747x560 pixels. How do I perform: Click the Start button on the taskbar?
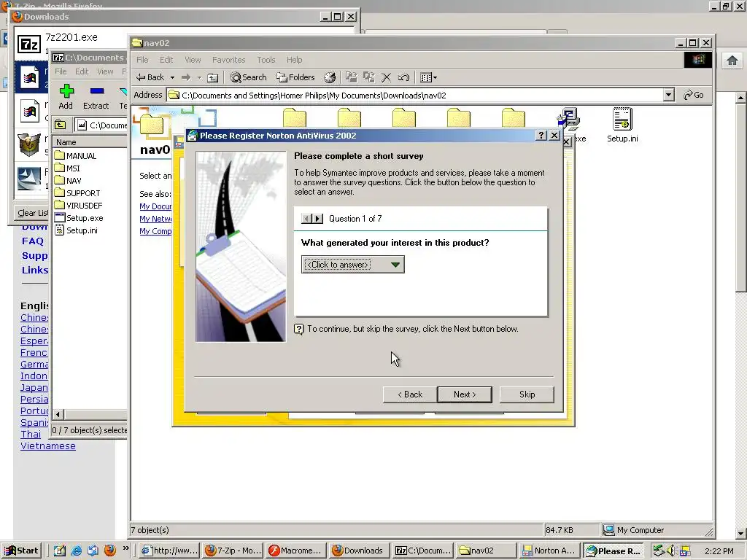21,551
